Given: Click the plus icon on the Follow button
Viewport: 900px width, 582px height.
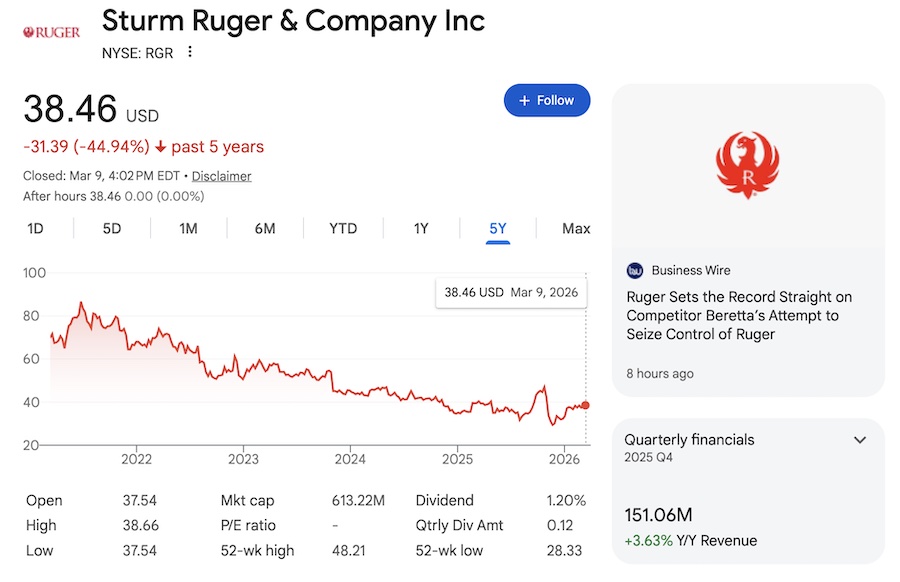Looking at the screenshot, I should (x=524, y=100).
